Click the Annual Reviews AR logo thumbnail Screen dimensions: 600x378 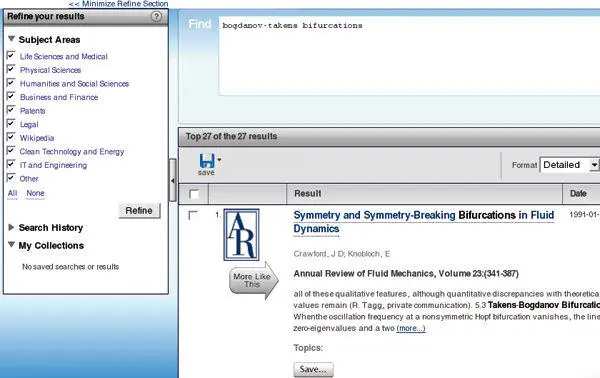click(241, 235)
